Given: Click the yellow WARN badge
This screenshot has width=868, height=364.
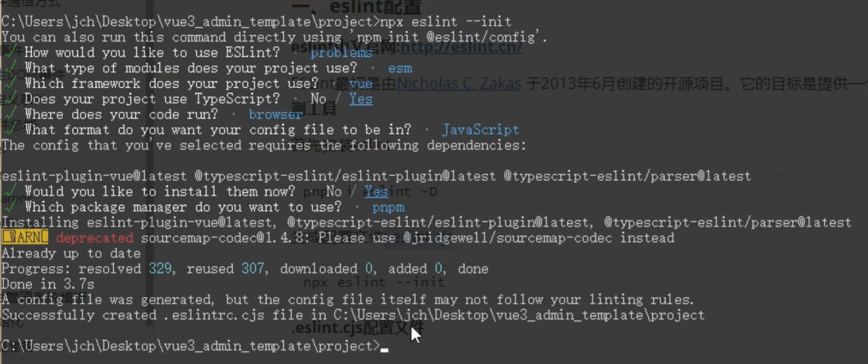Looking at the screenshot, I should (x=25, y=238).
